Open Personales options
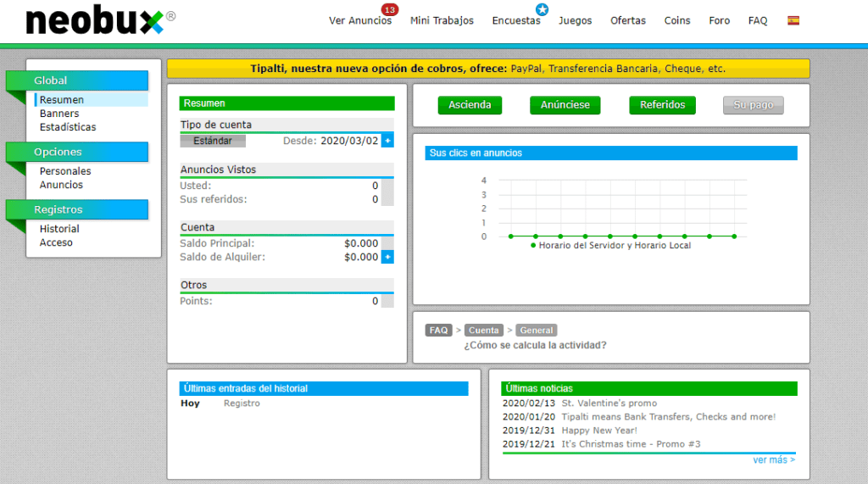868x484 pixels. tap(65, 171)
